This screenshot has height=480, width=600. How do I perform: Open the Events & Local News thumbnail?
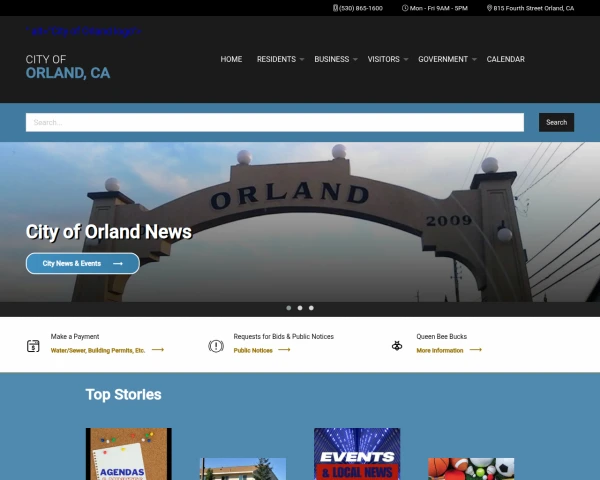tap(357, 454)
